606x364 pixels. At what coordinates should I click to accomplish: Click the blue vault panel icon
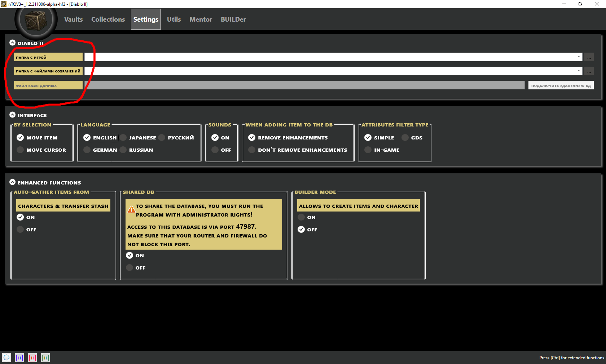(x=19, y=358)
